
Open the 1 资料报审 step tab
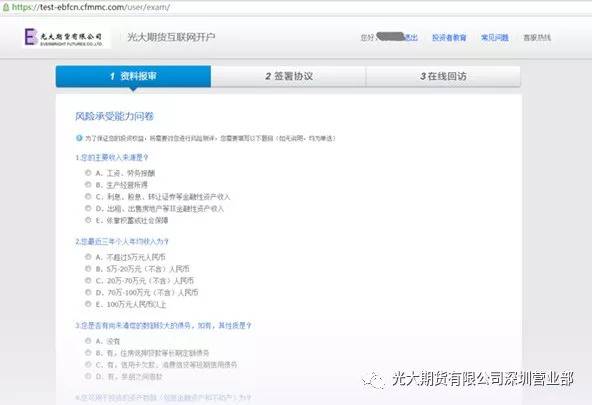coord(133,76)
